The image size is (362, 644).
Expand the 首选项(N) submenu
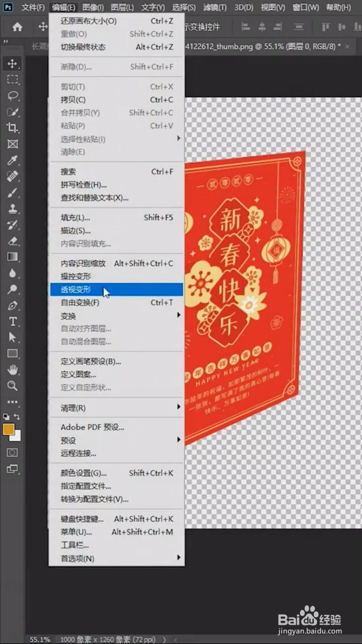[178, 558]
